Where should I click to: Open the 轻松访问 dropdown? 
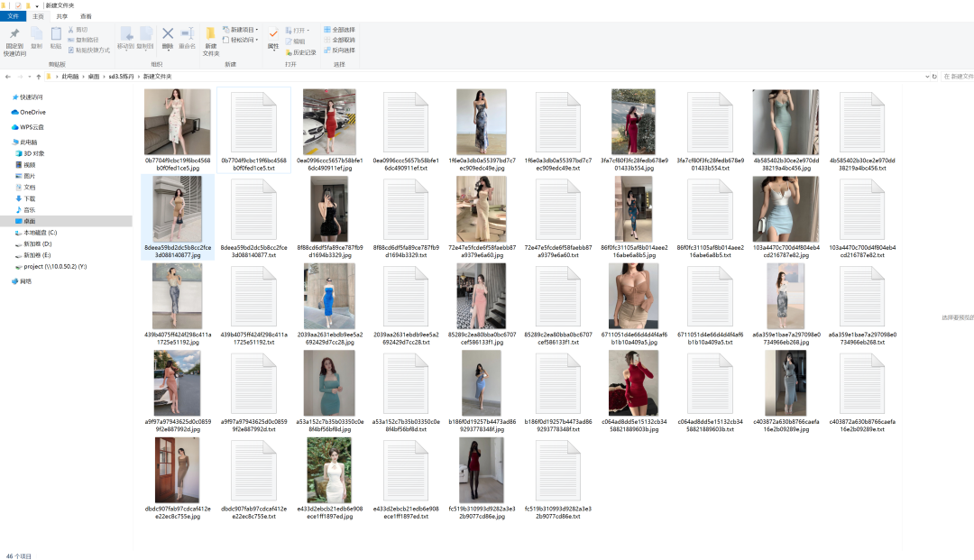point(241,40)
